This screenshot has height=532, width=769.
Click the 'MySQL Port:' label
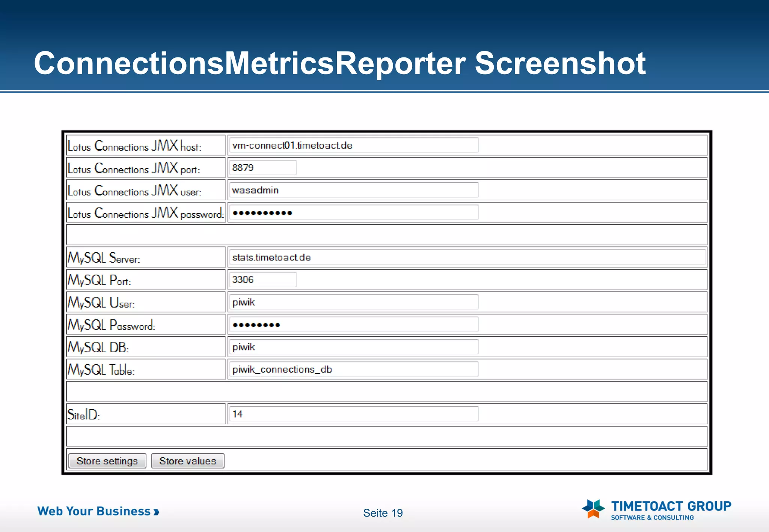100,280
